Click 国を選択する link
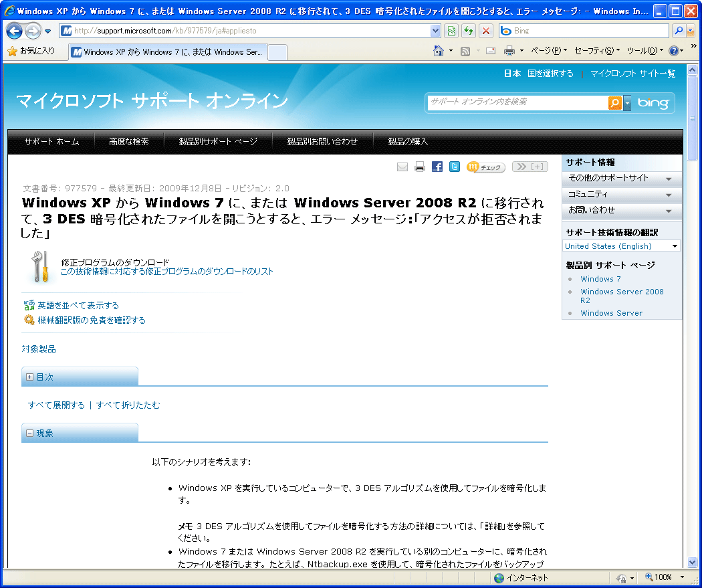The height and width of the screenshot is (588, 702). [550, 74]
